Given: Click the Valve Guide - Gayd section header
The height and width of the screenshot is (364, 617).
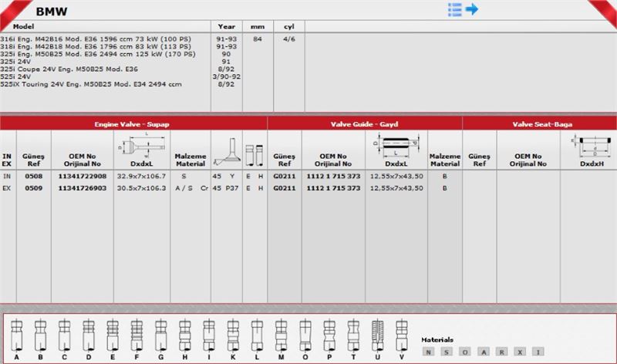Looking at the screenshot, I should coord(365,124).
